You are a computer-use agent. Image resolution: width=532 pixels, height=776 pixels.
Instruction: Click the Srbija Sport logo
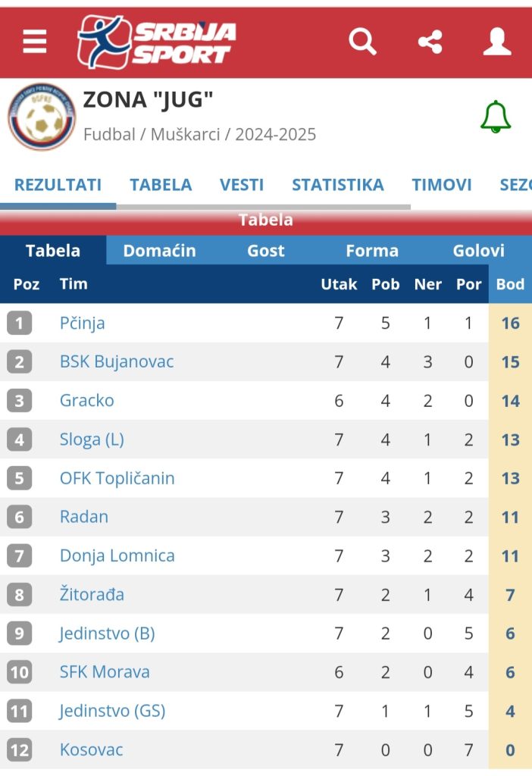[156, 42]
